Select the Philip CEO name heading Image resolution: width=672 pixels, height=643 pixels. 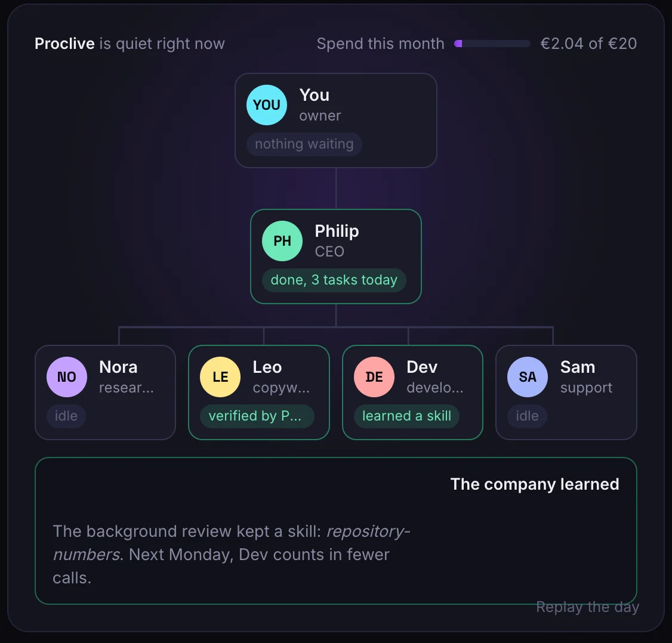point(337,231)
